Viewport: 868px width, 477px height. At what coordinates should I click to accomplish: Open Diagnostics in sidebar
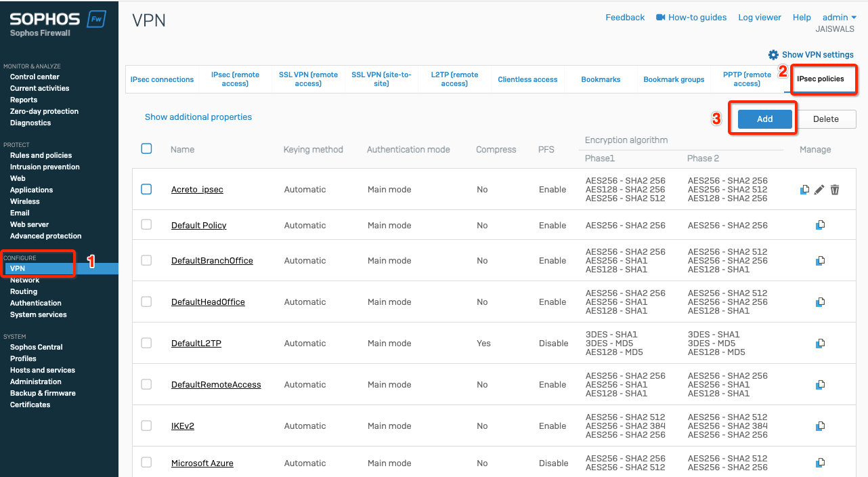(30, 123)
